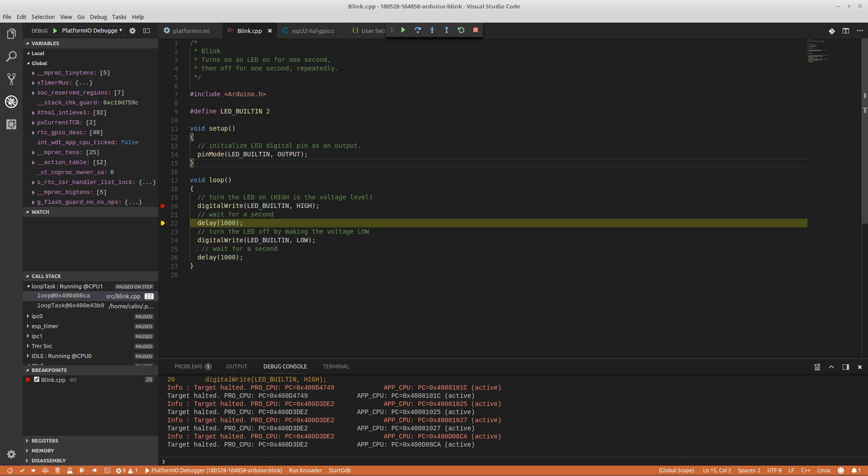The width and height of the screenshot is (868, 476).
Task: Open the File menu
Action: pos(7,17)
